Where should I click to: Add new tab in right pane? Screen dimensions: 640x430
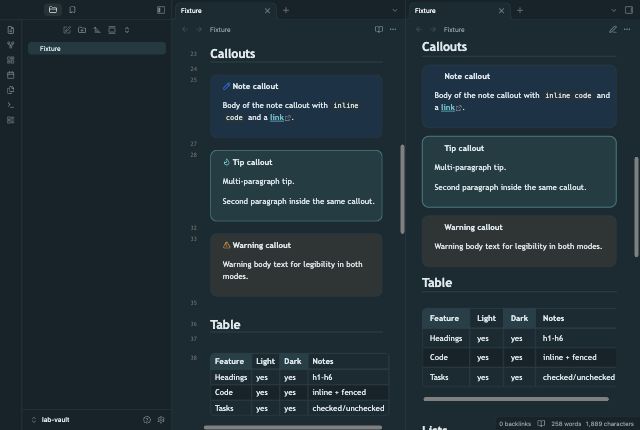click(520, 11)
